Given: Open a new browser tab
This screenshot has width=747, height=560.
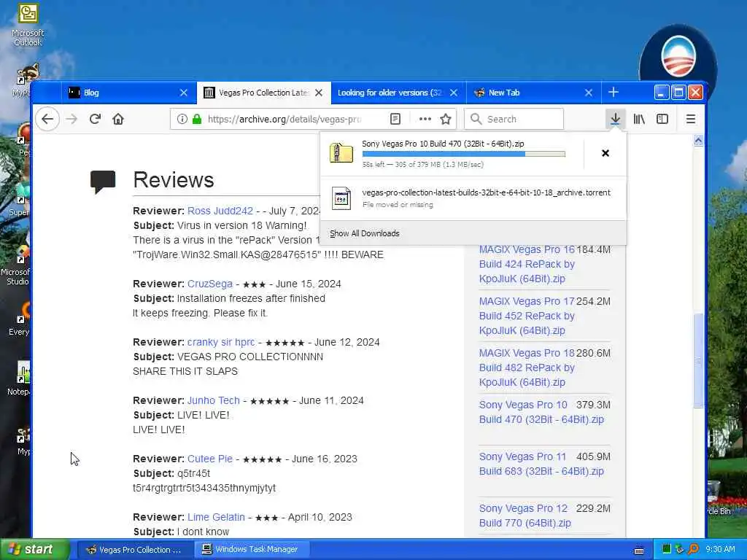Looking at the screenshot, I should [613, 93].
